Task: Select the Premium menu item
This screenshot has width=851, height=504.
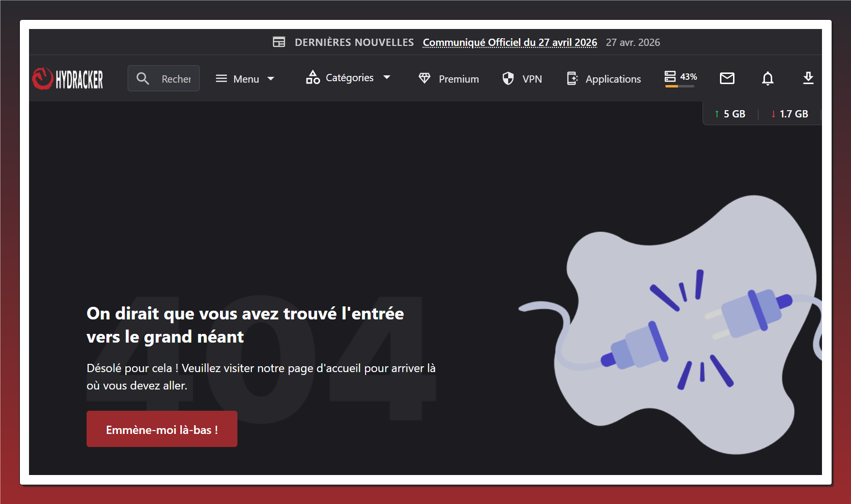Action: (x=458, y=79)
